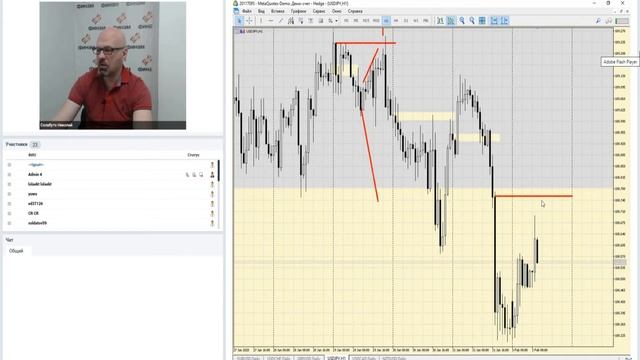Open the arrows and shapes dropdown arrow
The image size is (640, 360).
click(x=336, y=21)
